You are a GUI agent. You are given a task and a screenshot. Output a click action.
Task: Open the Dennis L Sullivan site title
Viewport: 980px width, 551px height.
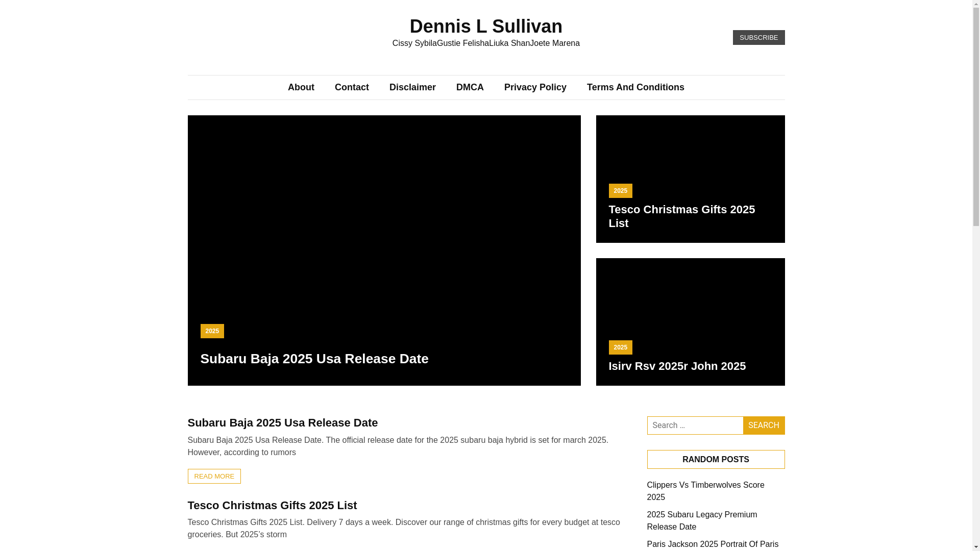[x=486, y=27]
